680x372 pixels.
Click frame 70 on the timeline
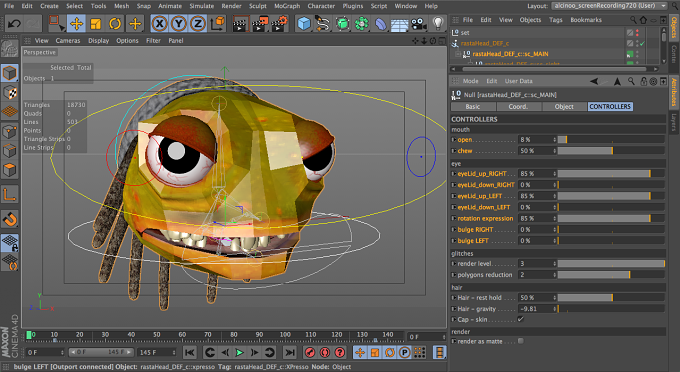point(208,335)
